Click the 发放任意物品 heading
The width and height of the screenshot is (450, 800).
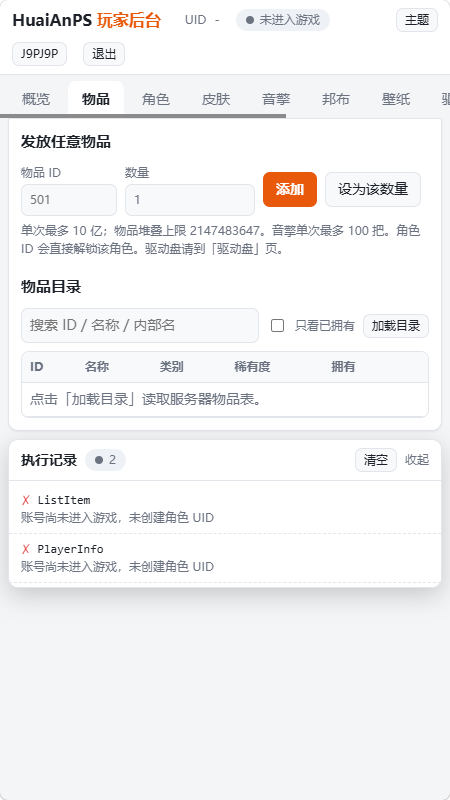coord(66,142)
